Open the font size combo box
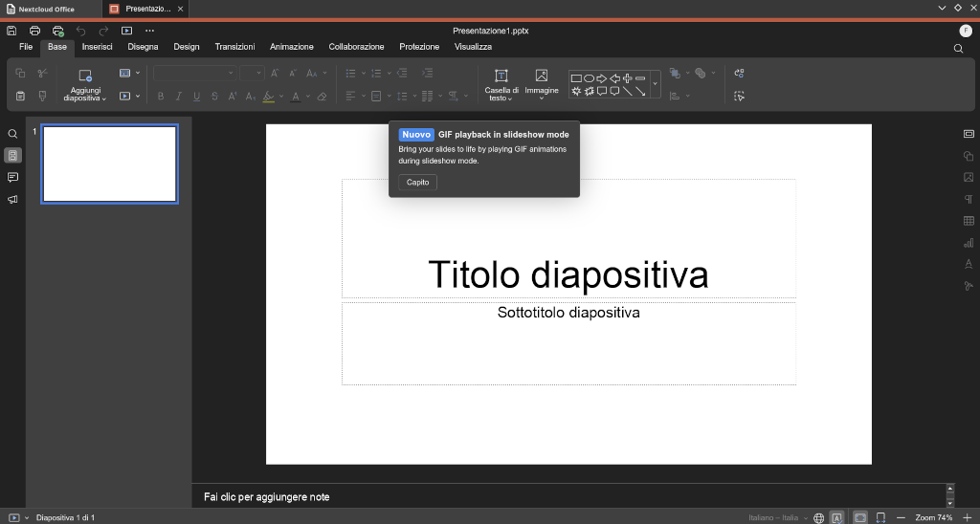 point(252,73)
